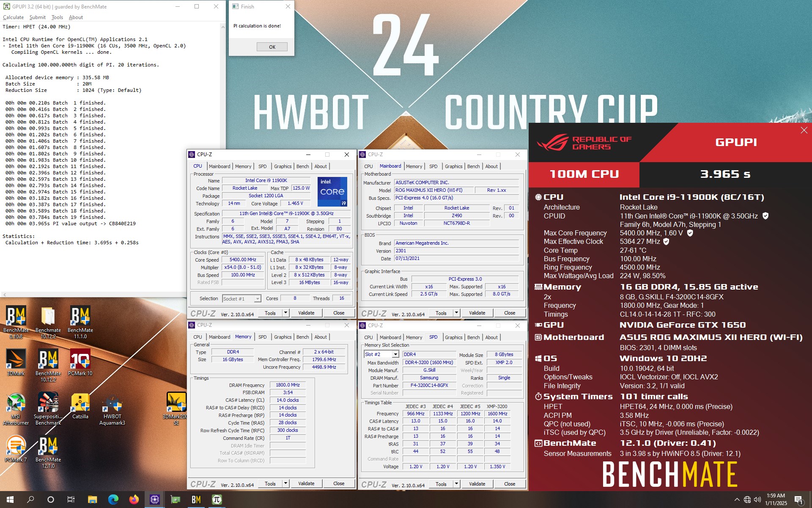Select SPD tab in Memory CPU-Z window
This screenshot has height=508, width=812.
click(262, 337)
